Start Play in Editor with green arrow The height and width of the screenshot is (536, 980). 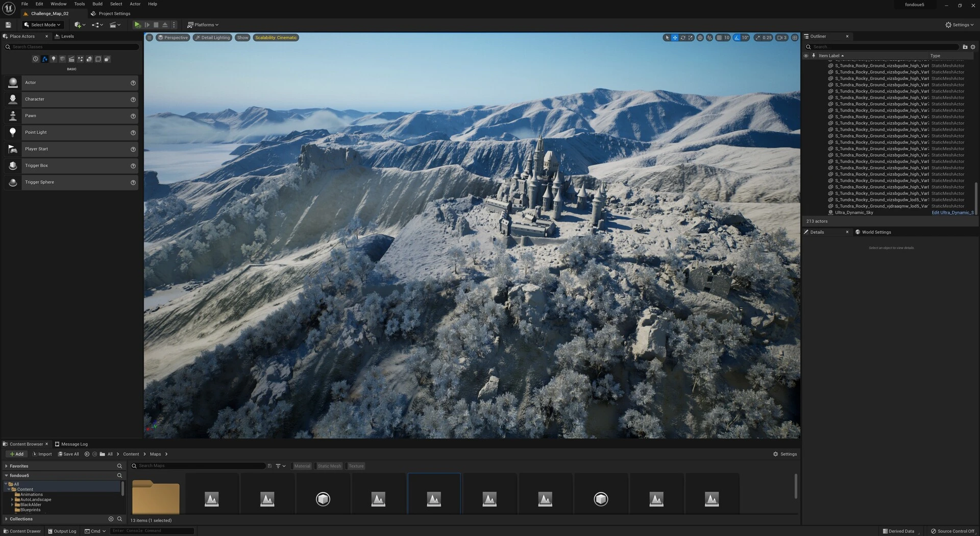tap(137, 25)
